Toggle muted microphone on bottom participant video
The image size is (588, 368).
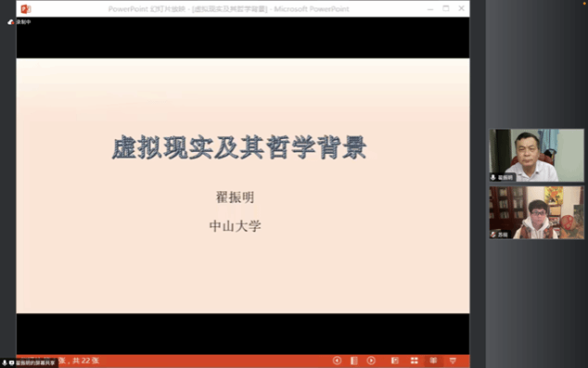[x=493, y=235]
